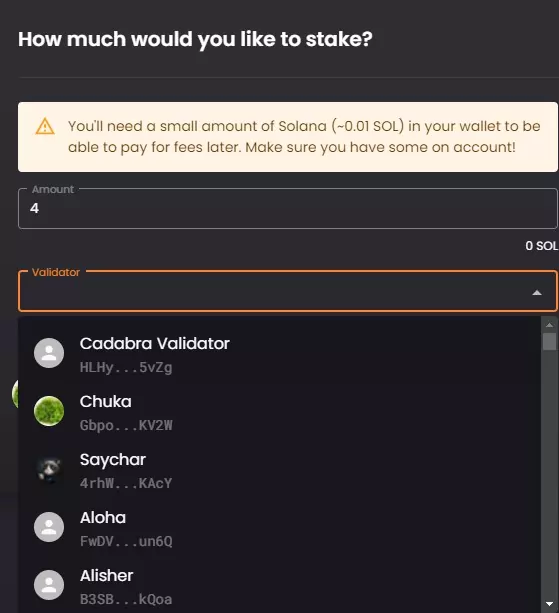This screenshot has height=613, width=559.
Task: Choose the Chuka validator option
Action: point(280,411)
